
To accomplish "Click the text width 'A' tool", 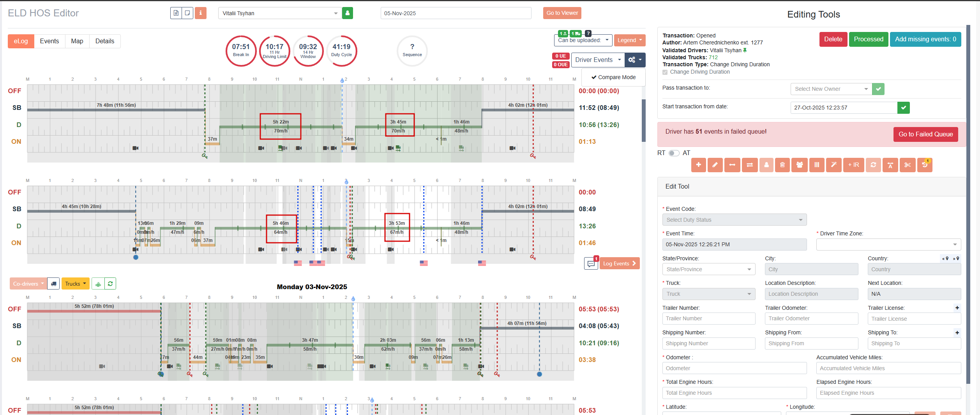I will point(890,165).
